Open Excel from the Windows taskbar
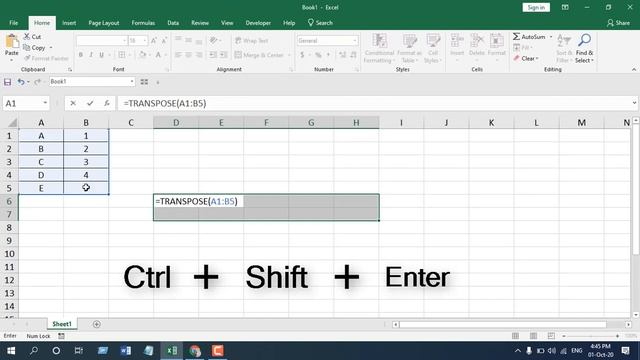Image resolution: width=640 pixels, height=360 pixels. click(x=172, y=351)
